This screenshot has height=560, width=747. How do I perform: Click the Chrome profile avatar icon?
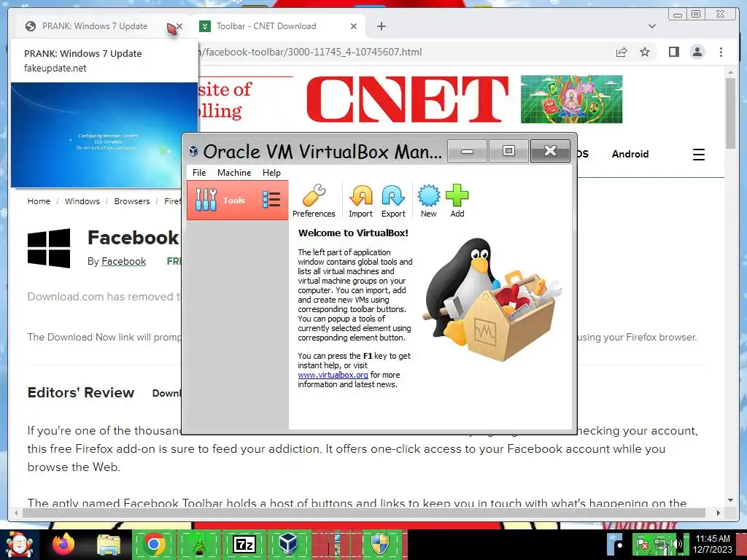pyautogui.click(x=697, y=52)
